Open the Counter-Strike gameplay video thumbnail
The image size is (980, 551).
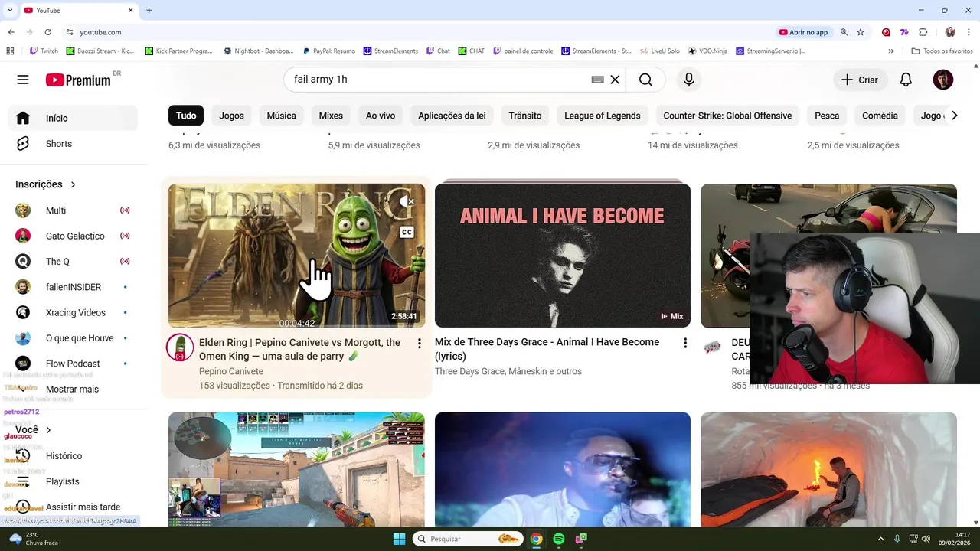pos(296,469)
